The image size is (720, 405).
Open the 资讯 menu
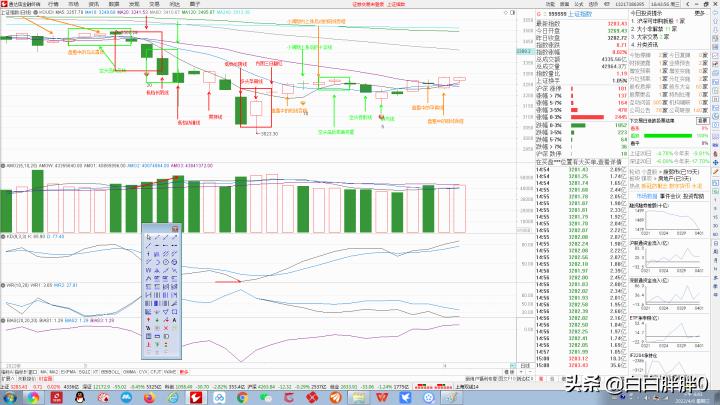point(94,4)
